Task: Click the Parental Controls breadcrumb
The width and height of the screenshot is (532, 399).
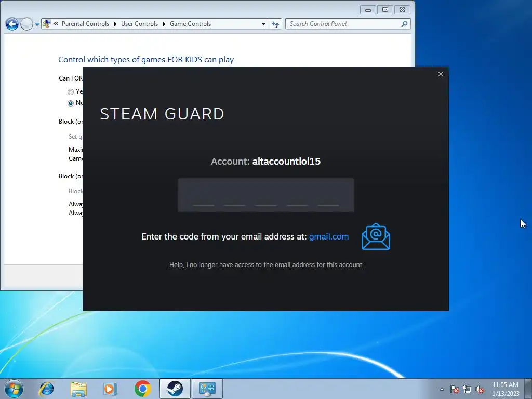Action: click(85, 24)
